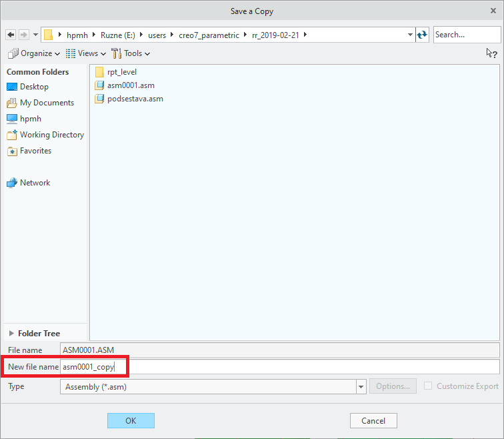Open the Organize menu
Image resolution: width=504 pixels, height=439 pixels.
coord(34,53)
